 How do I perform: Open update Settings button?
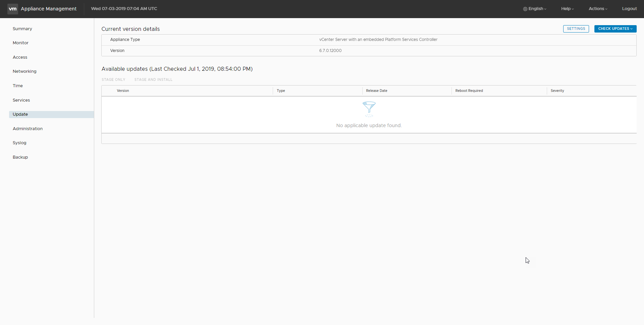[x=576, y=29]
